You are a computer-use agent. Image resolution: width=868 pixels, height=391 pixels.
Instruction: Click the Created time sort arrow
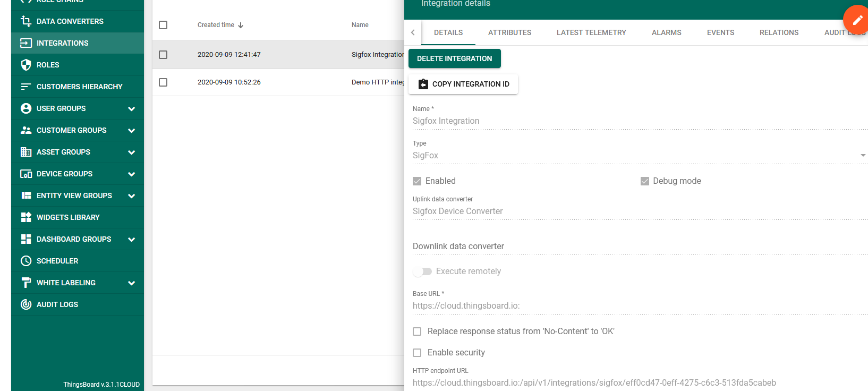(x=241, y=25)
